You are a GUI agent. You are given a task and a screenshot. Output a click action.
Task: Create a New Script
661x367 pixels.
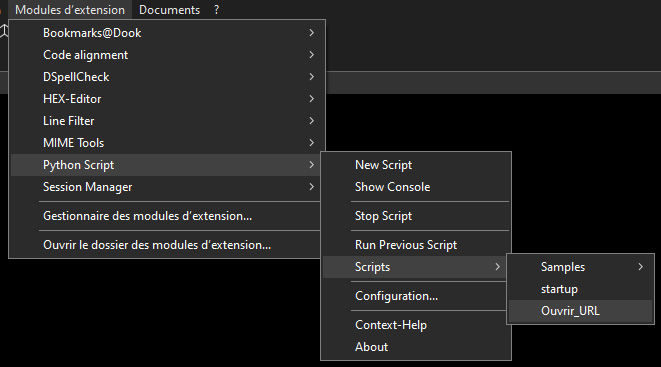click(x=416, y=165)
